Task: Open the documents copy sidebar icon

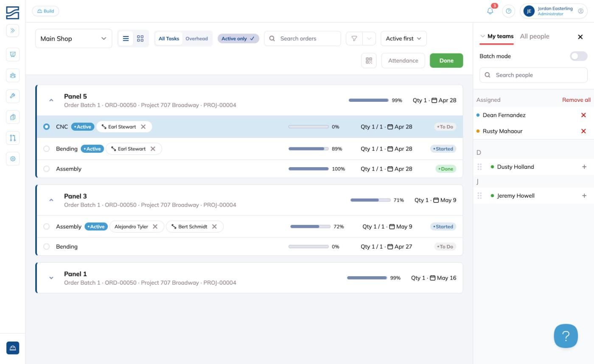Action: tap(13, 117)
